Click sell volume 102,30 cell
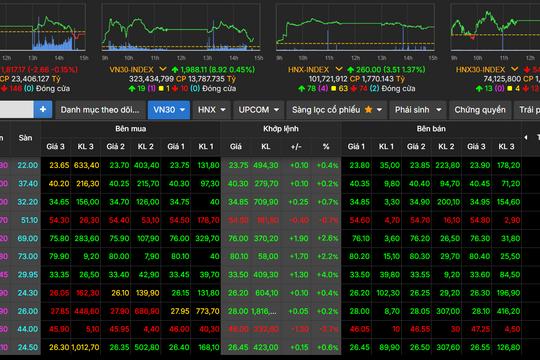Viewport: 540px width, 360px height. [388, 293]
